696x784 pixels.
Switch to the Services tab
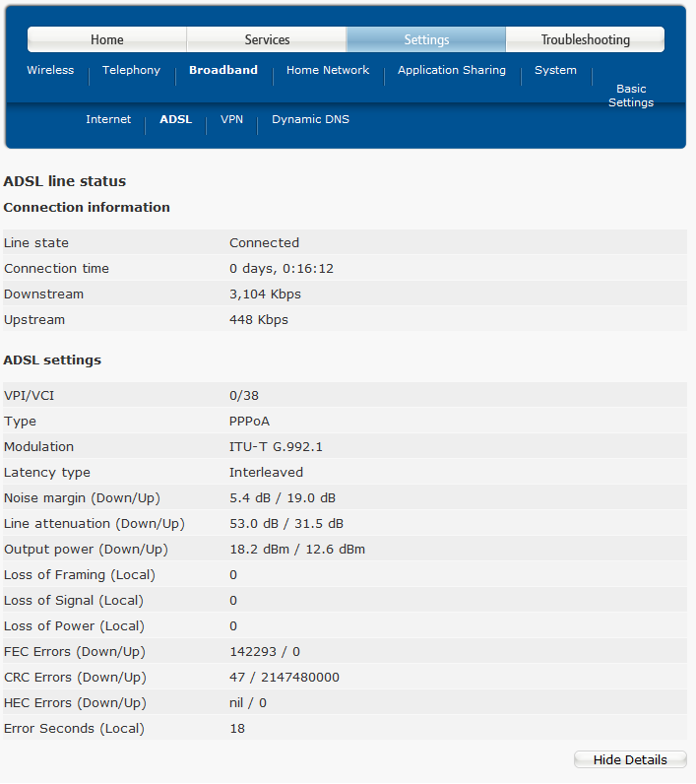pyautogui.click(x=267, y=40)
